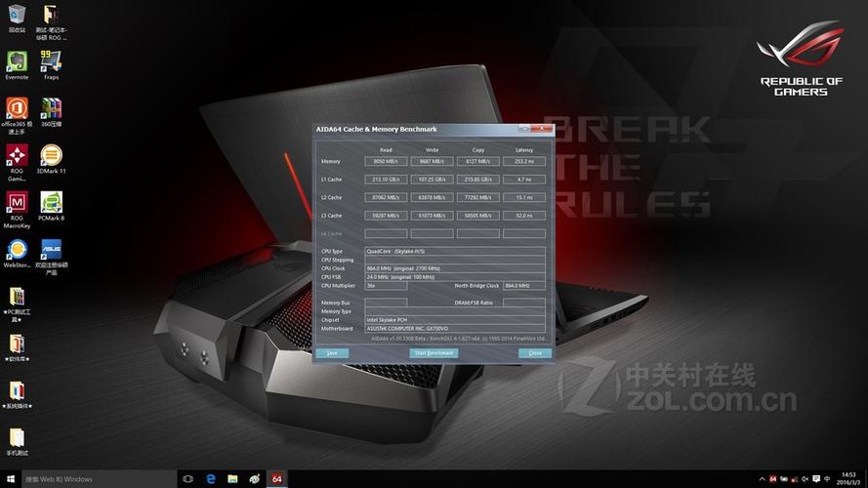Select the Memory Copy value 8127 MB/s
This screenshot has height=488, width=868.
tap(477, 162)
